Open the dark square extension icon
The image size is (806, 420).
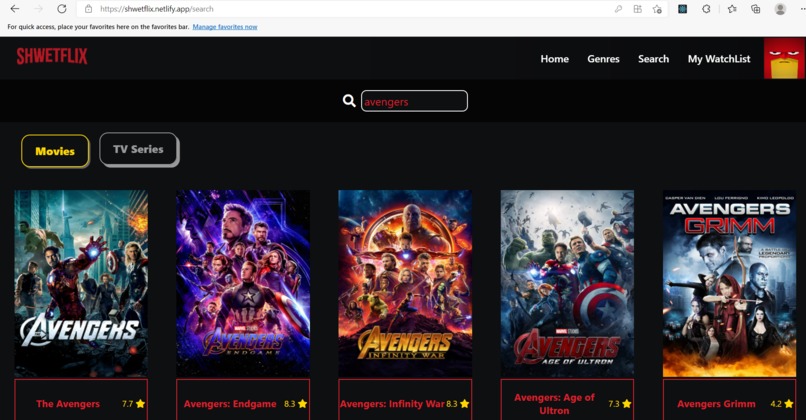(683, 9)
